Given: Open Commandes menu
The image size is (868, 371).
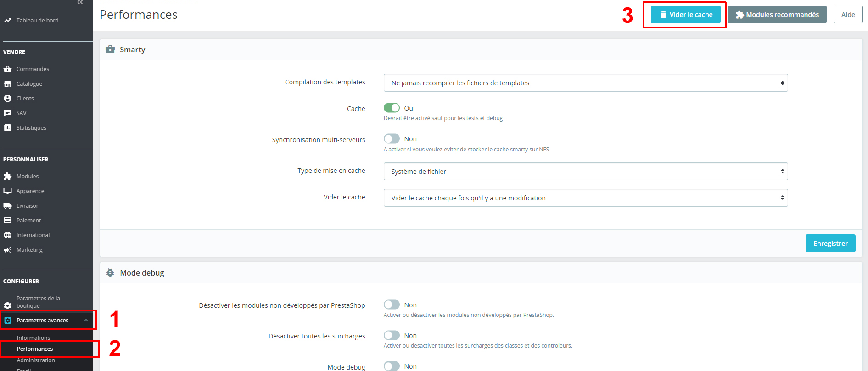Looking at the screenshot, I should tap(33, 69).
